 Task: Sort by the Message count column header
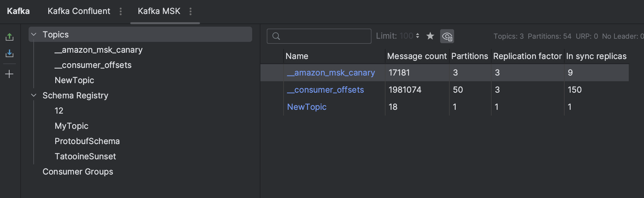[x=417, y=56]
